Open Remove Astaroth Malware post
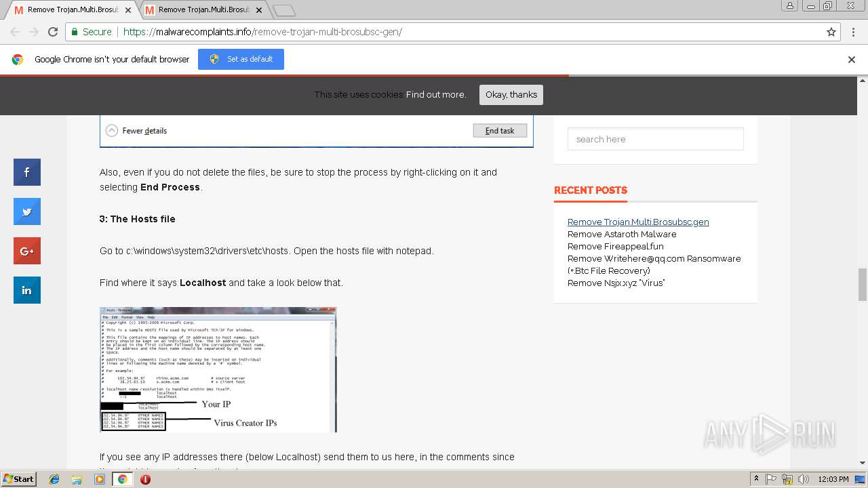 [622, 235]
